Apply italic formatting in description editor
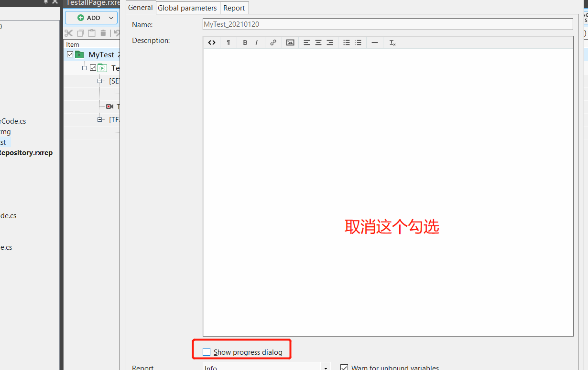Viewport: 588px width, 370px height. coord(257,42)
